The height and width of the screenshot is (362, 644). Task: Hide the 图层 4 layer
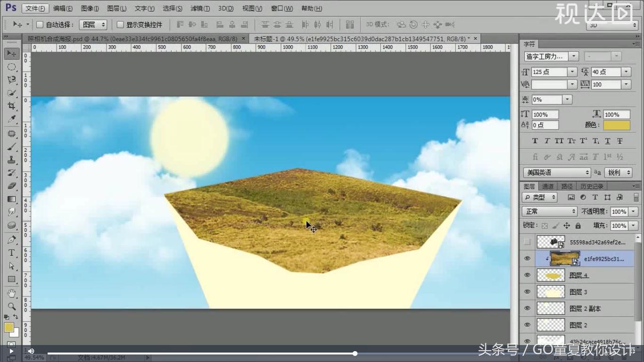click(x=527, y=275)
